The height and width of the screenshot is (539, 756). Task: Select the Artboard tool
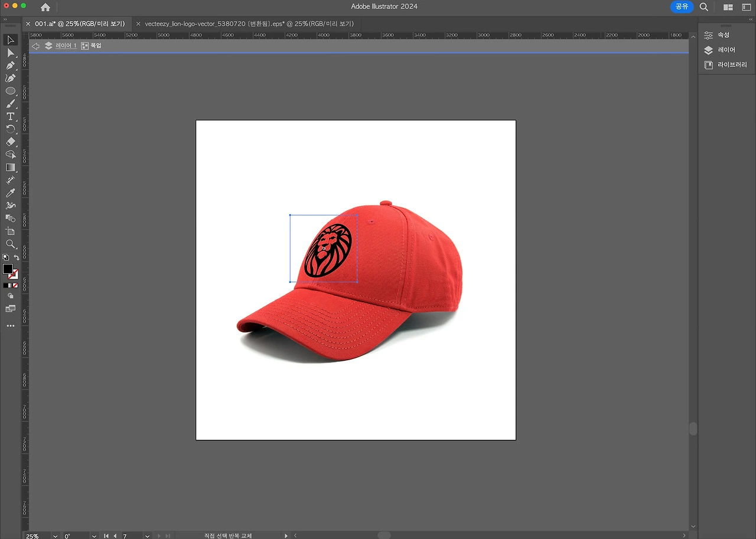coord(10,231)
